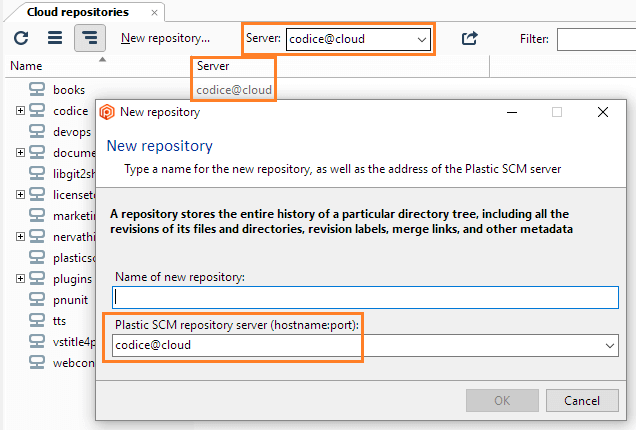Minimize the New repository dialog
The image size is (636, 430).
tap(512, 112)
